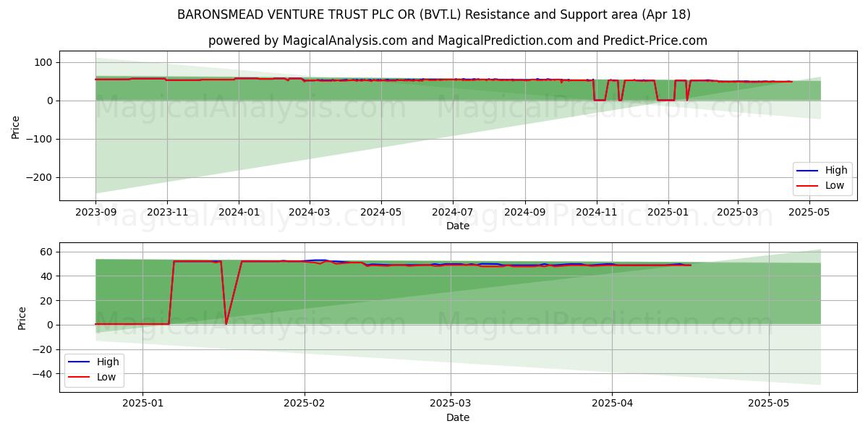
Task: Click the 'powered by MagicalAnalysis.com' subtitle
Action: click(x=458, y=41)
